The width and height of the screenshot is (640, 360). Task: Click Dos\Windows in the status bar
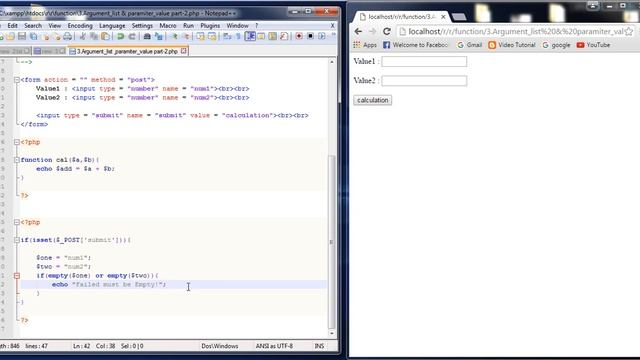pos(220,346)
